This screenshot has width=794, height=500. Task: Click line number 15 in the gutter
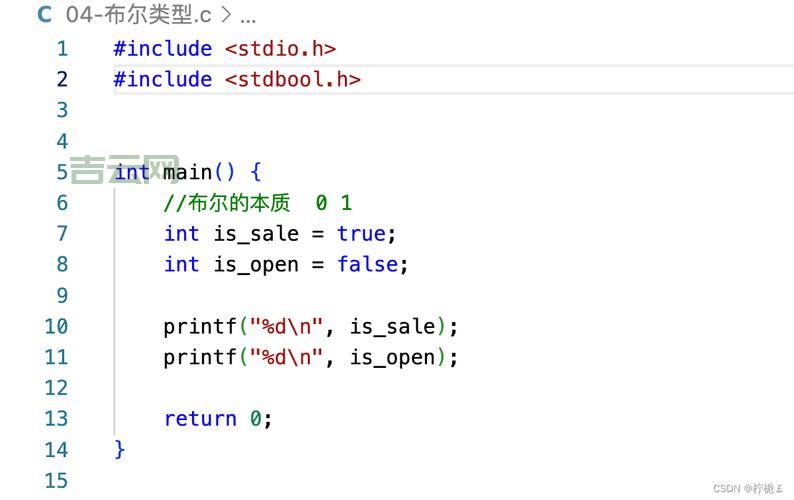56,481
